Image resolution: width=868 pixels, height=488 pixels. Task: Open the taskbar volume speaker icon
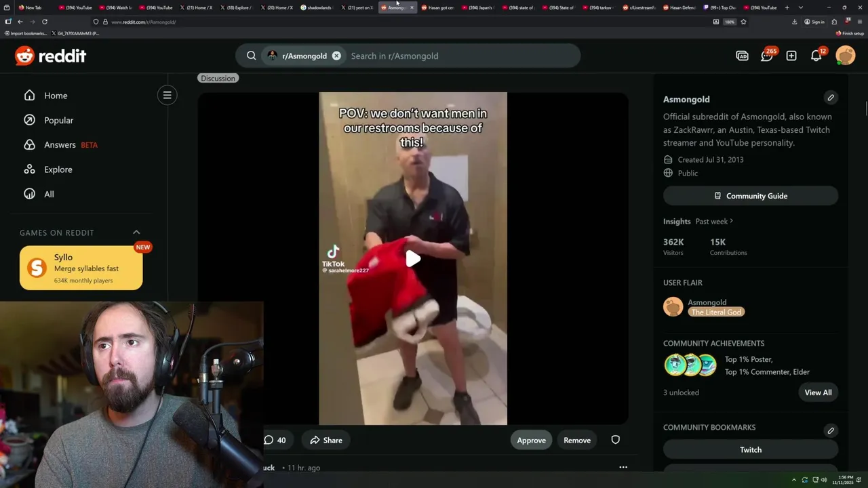(824, 480)
